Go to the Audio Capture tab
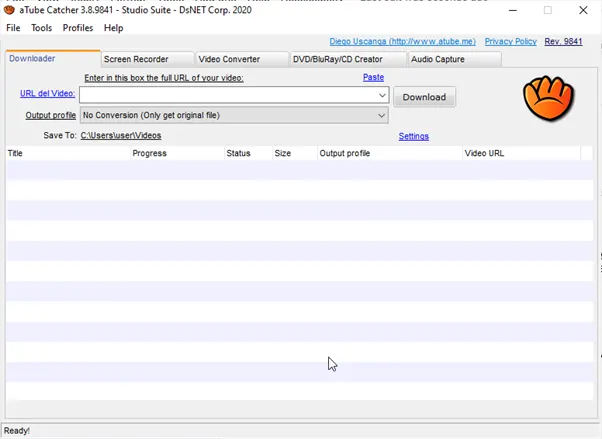Viewport: 602px width, 439px height. pyautogui.click(x=455, y=60)
